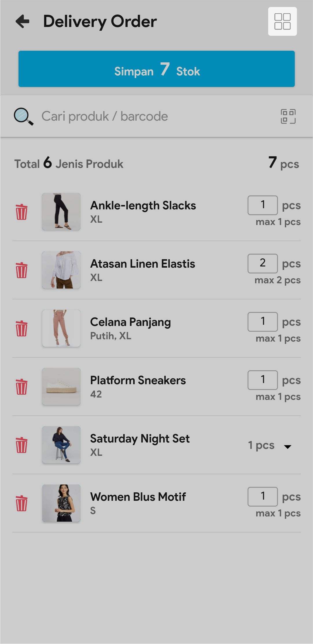
Task: Change Women Blus Motif quantity
Action: click(x=263, y=496)
